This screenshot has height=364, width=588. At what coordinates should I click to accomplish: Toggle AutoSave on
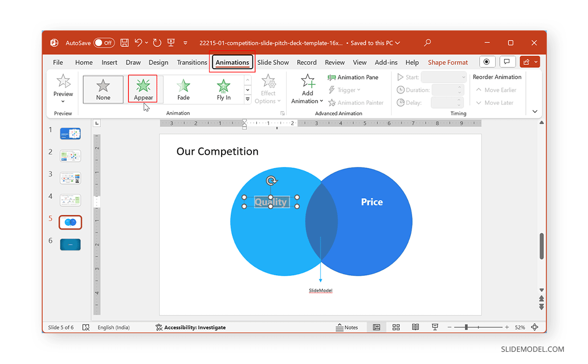(104, 43)
